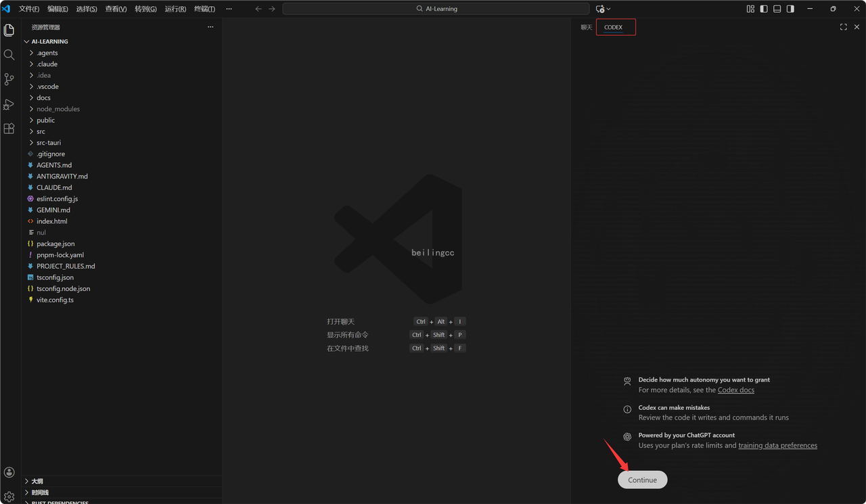Open Explorer panel more actions ellipsis

pos(210,27)
